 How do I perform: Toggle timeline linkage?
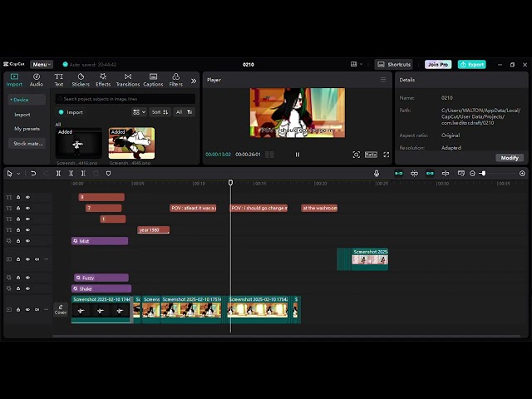[430, 174]
